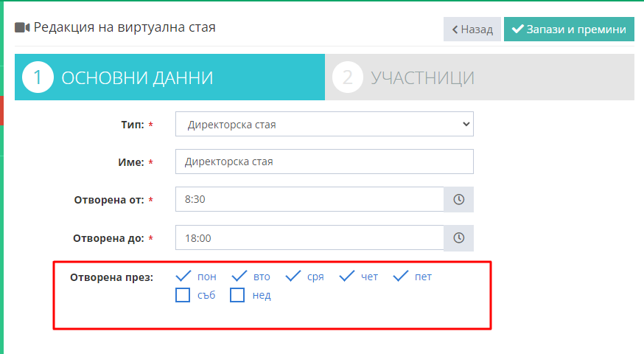The image size is (644, 354).
Task: Click the clock icon for 'Отворена от'
Action: click(459, 199)
